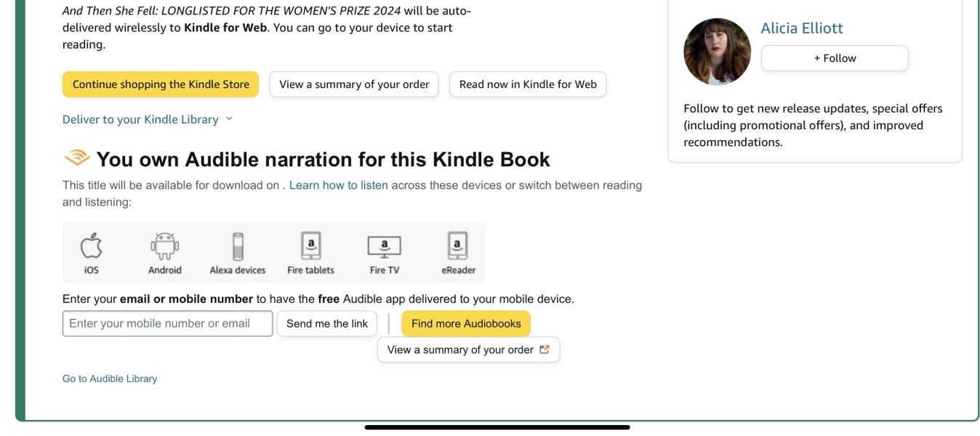Select the eReader device icon

point(457,247)
